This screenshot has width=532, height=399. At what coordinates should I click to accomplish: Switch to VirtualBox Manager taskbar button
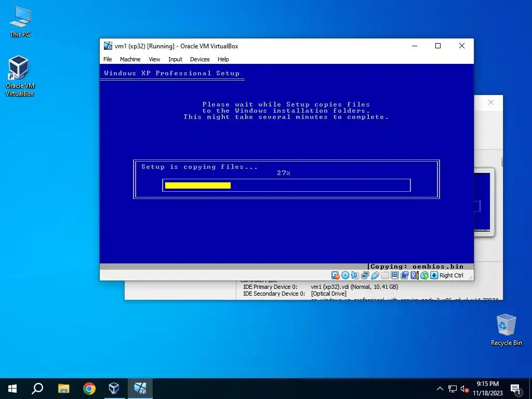[114, 389]
